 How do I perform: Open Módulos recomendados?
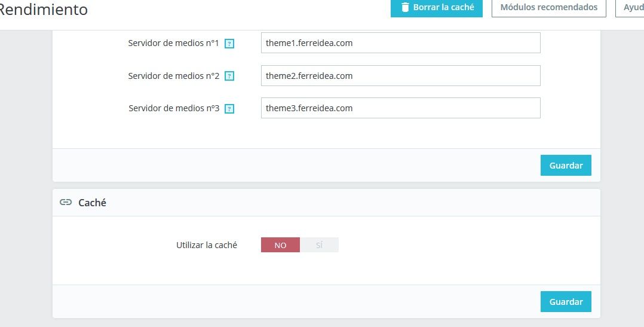coord(548,7)
